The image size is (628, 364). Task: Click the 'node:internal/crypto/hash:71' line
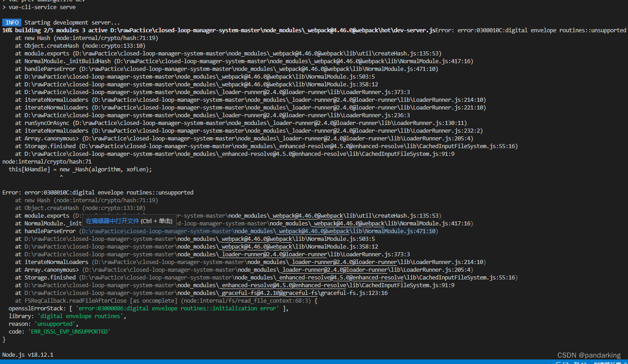coord(47,161)
